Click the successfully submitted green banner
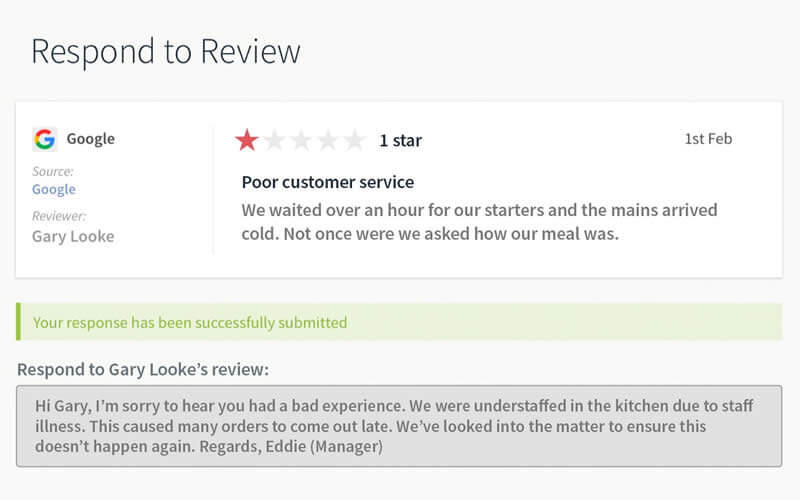Screen dimensions: 800x500 coord(399,321)
